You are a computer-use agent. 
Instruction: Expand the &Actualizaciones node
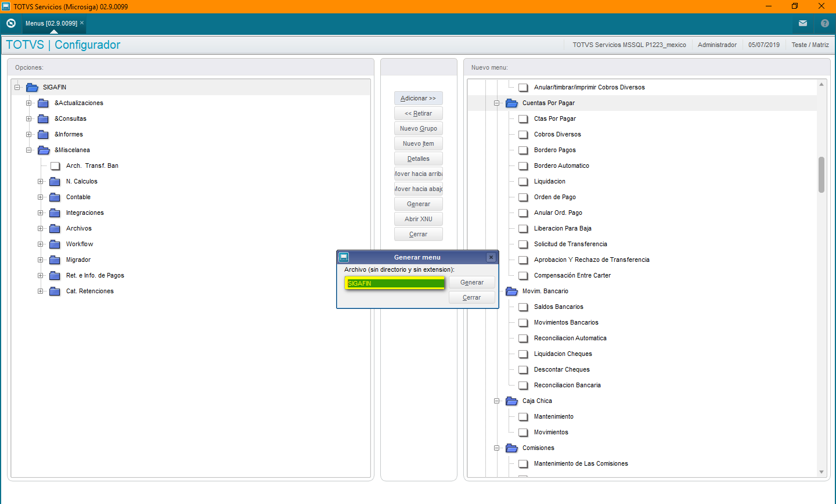[28, 103]
